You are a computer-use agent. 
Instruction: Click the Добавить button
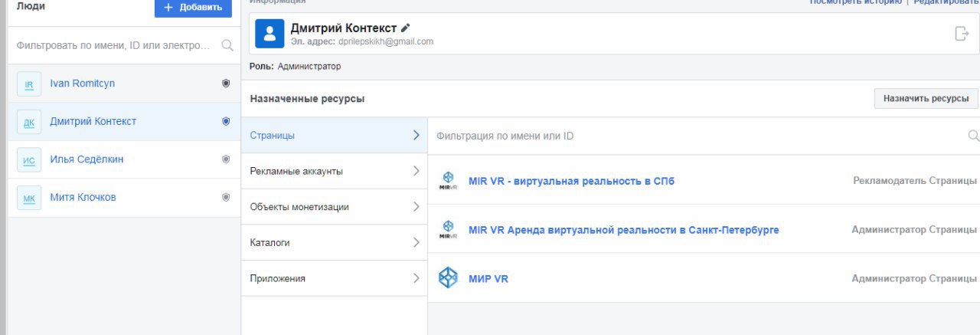point(193,8)
